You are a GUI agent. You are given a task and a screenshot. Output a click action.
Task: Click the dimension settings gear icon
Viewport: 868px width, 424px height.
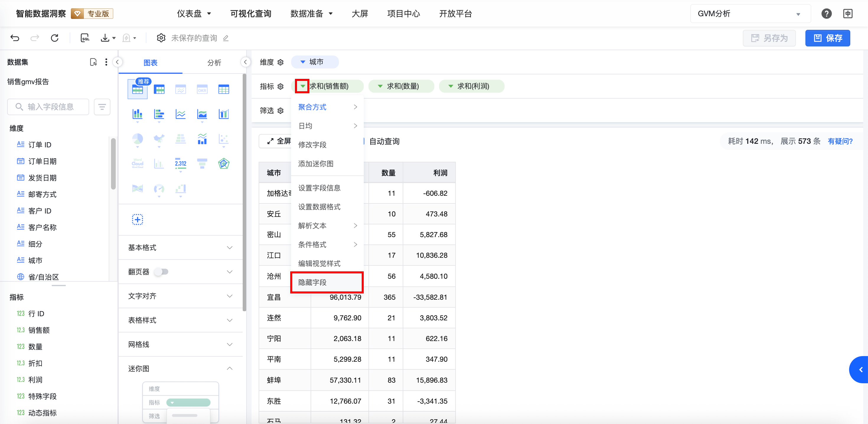[280, 62]
